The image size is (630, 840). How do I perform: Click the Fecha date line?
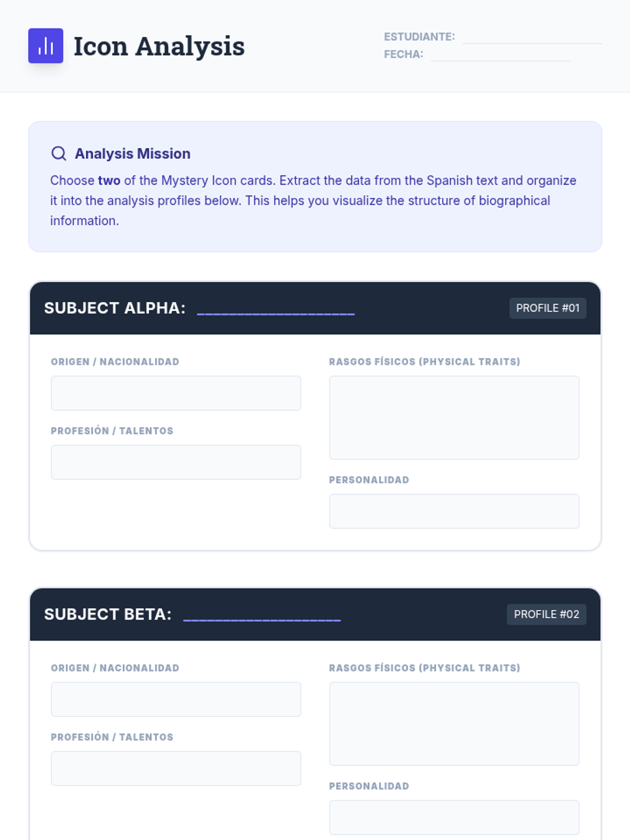(500, 55)
